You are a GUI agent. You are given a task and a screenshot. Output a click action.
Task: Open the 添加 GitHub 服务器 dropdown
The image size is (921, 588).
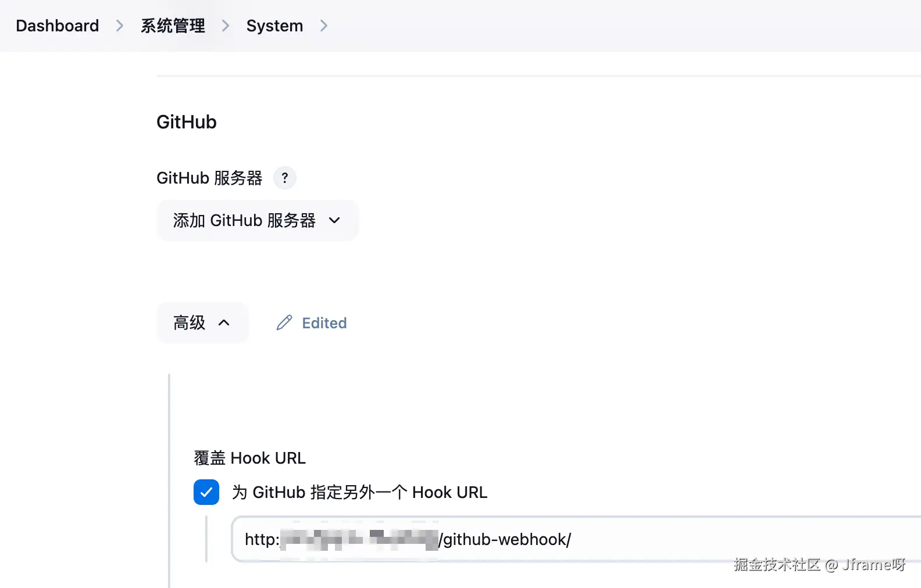coord(258,220)
